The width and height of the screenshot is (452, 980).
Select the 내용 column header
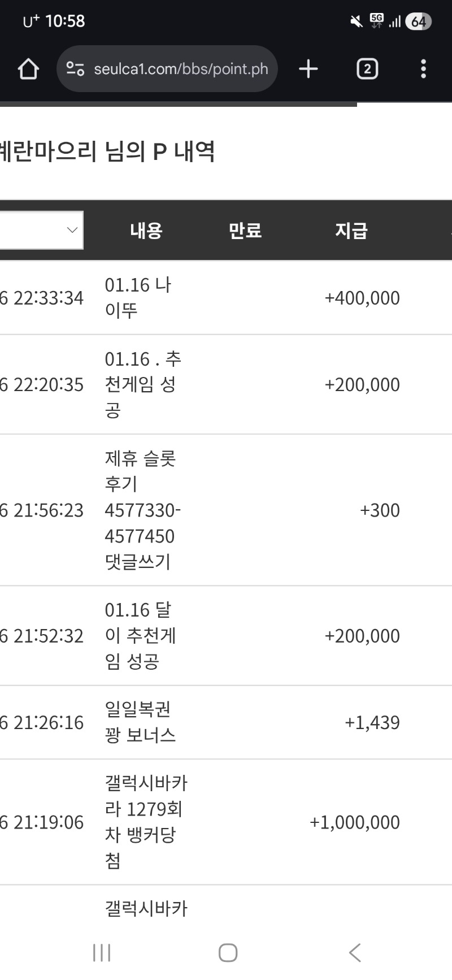click(146, 229)
